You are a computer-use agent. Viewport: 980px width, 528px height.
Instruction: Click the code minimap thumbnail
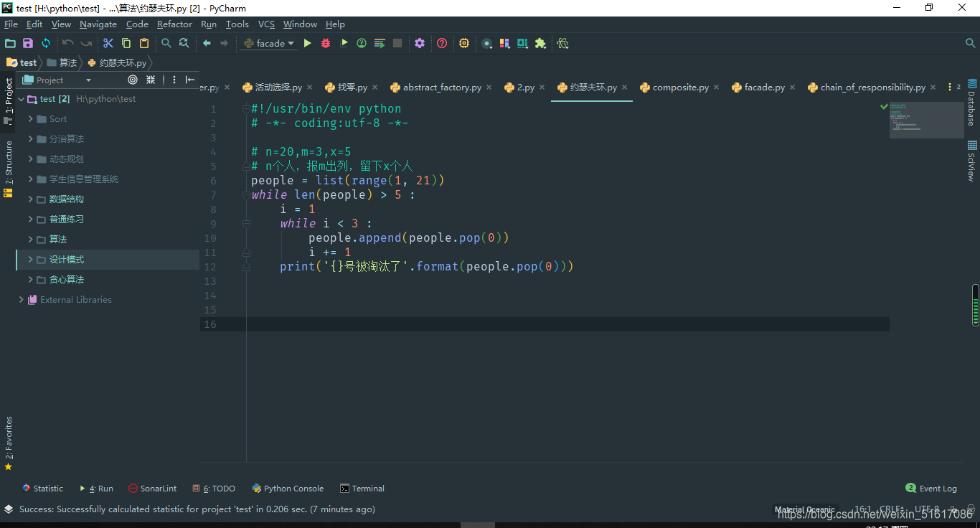(926, 120)
